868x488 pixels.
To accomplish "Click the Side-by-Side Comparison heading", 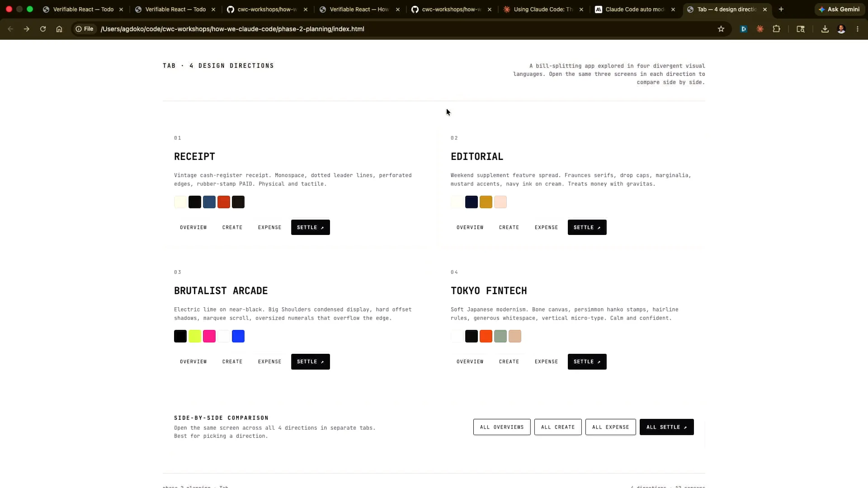I will [222, 418].
